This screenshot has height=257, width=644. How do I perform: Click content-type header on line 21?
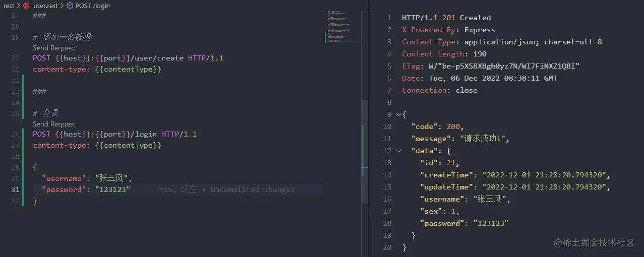[x=97, y=69]
